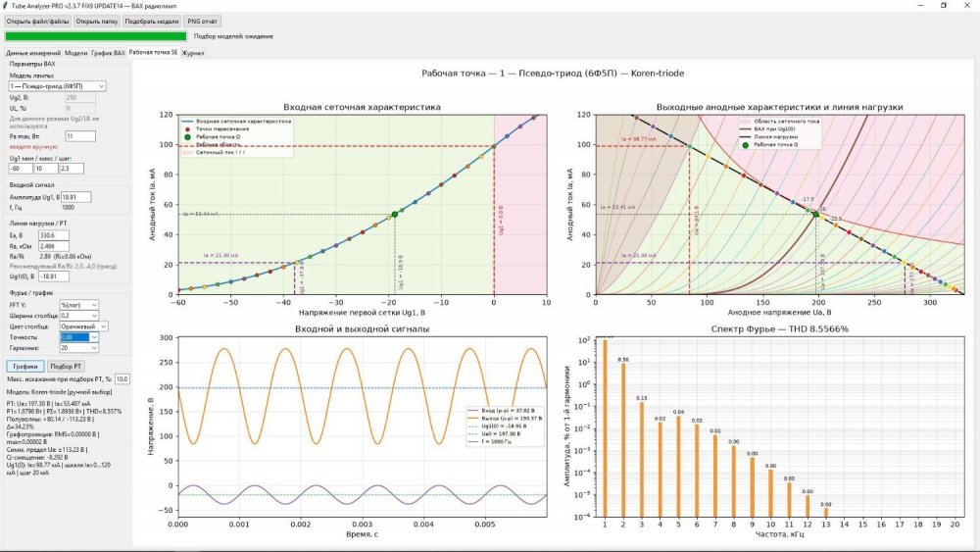
Task: Click the Открыть файл/файлы button
Action: [x=37, y=22]
